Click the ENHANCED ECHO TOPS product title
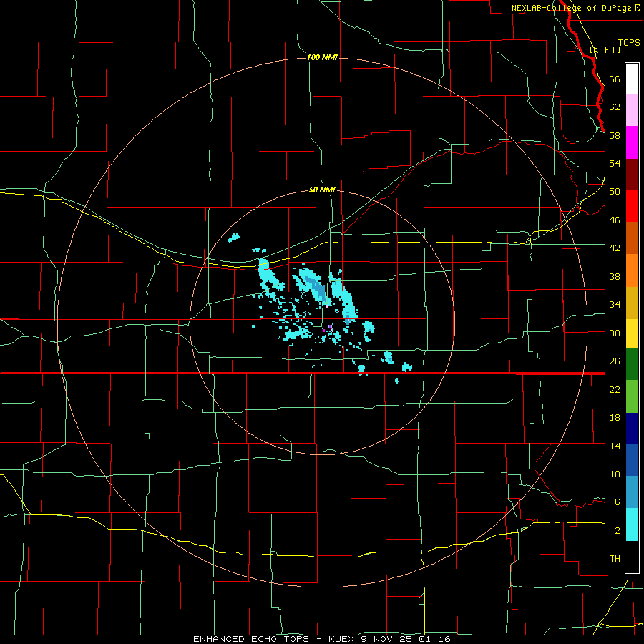The height and width of the screenshot is (644, 644). (251, 639)
